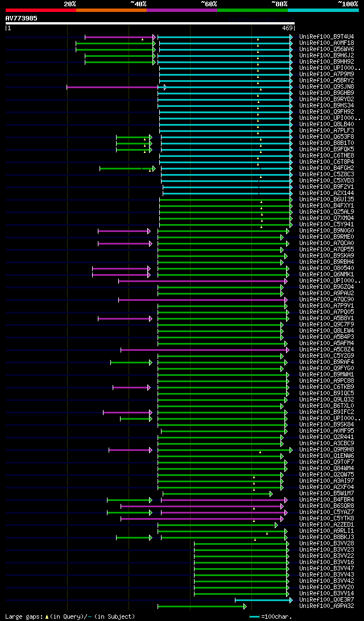The image size is (364, 621).
Task: Click the cyan alignment bar for B9T4U4
Action: point(225,37)
